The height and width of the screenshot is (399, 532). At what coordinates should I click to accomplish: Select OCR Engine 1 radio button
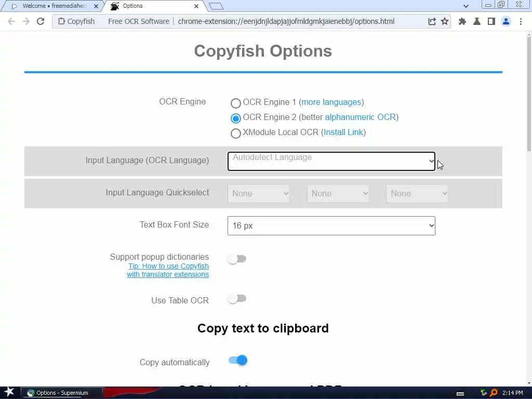coord(236,103)
